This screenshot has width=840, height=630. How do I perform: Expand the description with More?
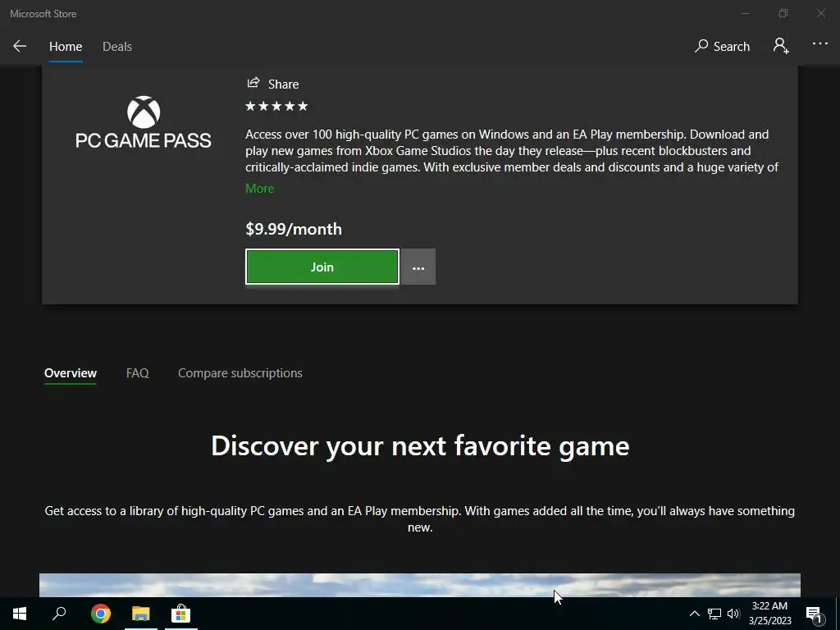coord(260,189)
